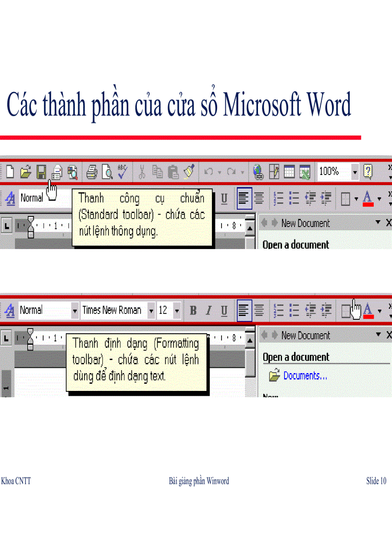392x540 pixels.
Task: Run Spelling and Grammar check icon
Action: 122,172
